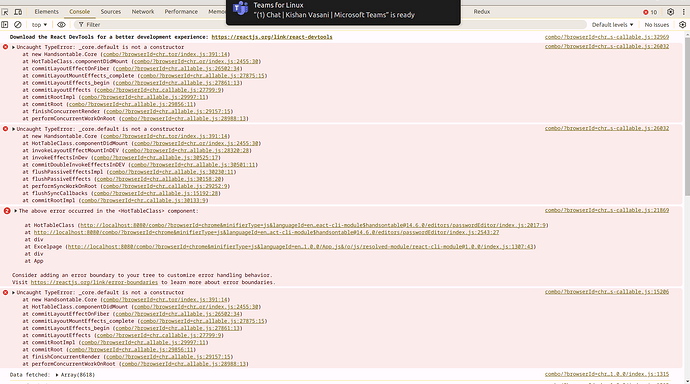Click the red error count badge showing 10

point(650,12)
